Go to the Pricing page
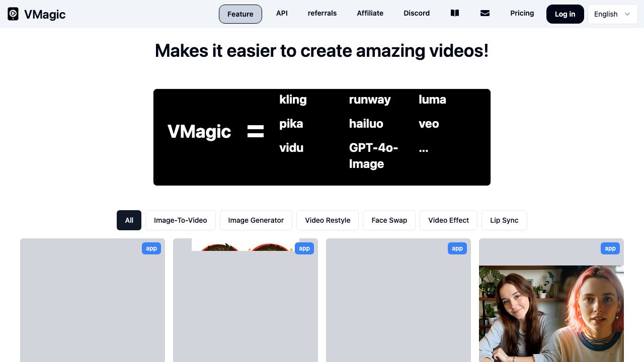 [522, 13]
